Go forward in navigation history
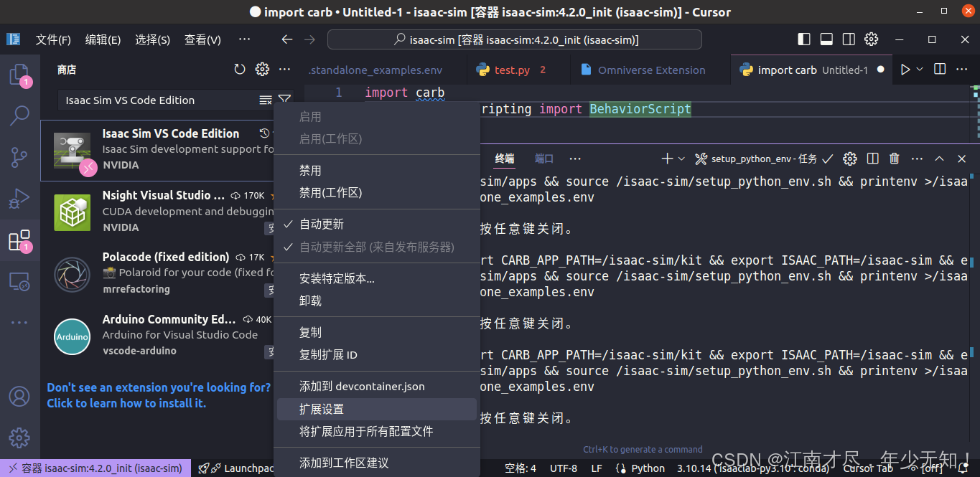This screenshot has height=477, width=980. [x=310, y=39]
